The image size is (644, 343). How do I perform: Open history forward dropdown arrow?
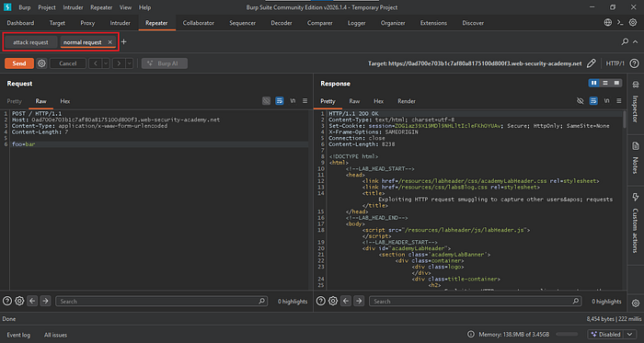pos(130,63)
